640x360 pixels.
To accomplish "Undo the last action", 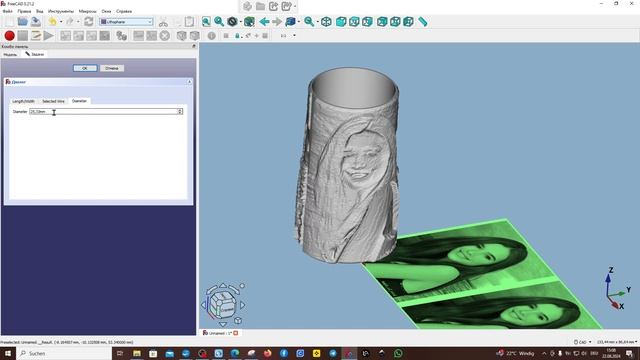I will click(x=52, y=22).
